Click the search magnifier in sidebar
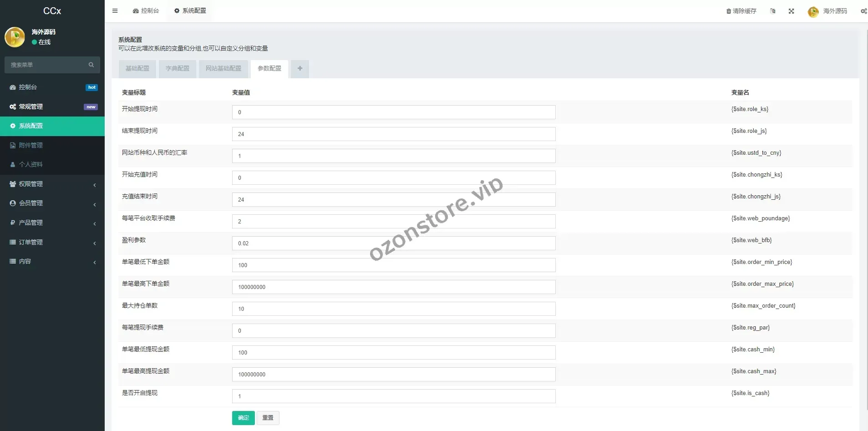 click(91, 65)
